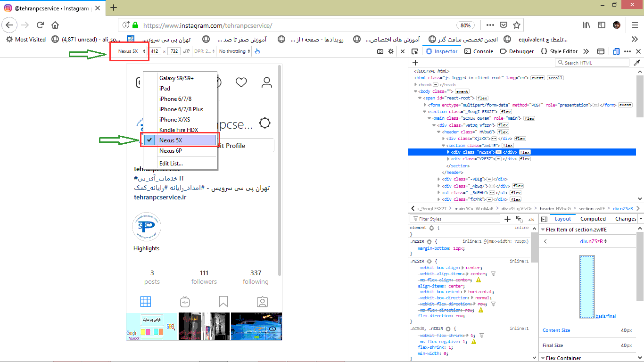
Task: Open the tehranpcservice.ir profile link
Action: pos(160,197)
